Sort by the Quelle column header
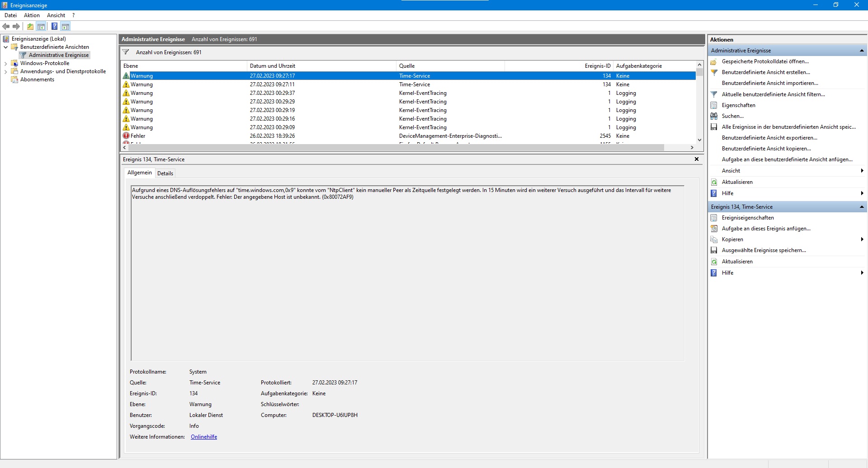Viewport: 868px width, 468px height. 450,66
